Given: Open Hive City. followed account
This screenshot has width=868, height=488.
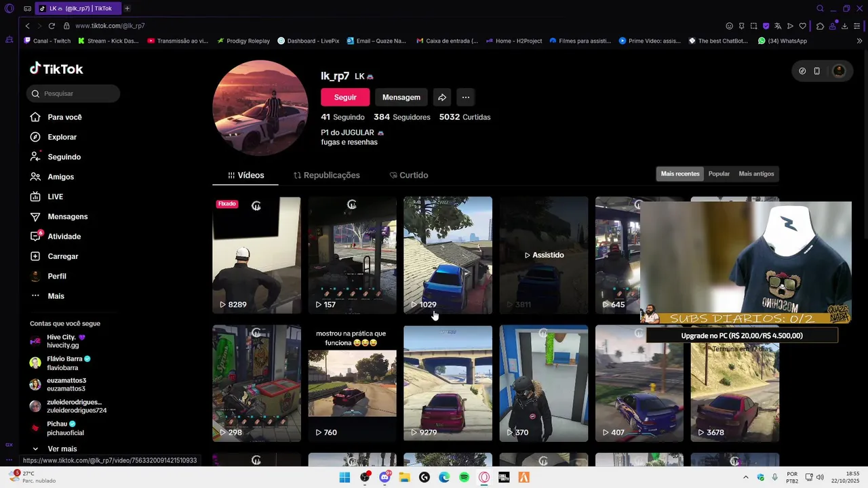Looking at the screenshot, I should (66, 341).
